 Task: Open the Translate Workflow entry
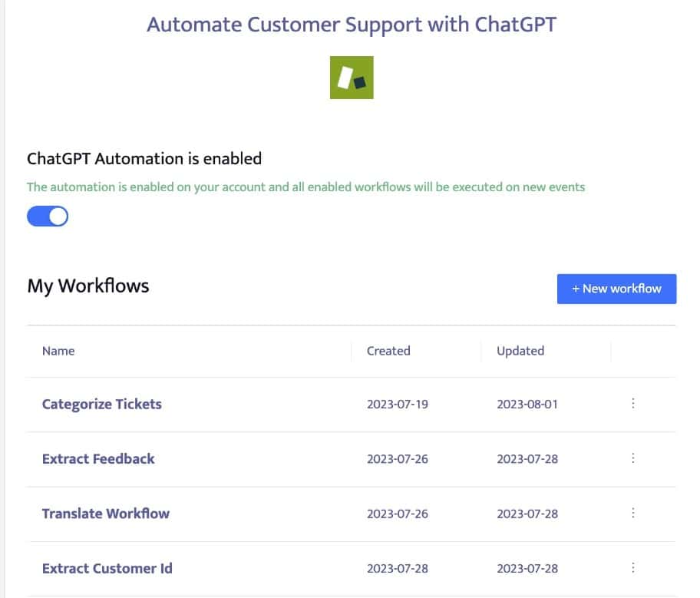(x=106, y=514)
